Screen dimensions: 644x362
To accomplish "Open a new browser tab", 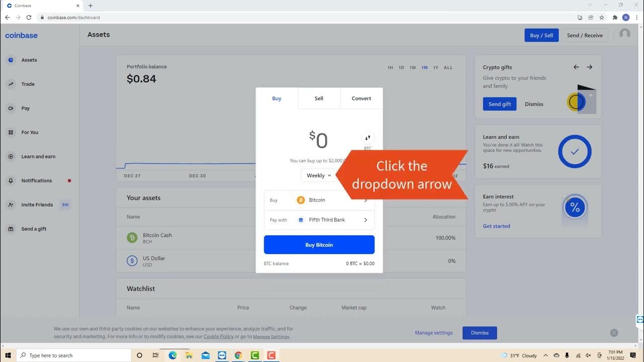I will 91,6.
